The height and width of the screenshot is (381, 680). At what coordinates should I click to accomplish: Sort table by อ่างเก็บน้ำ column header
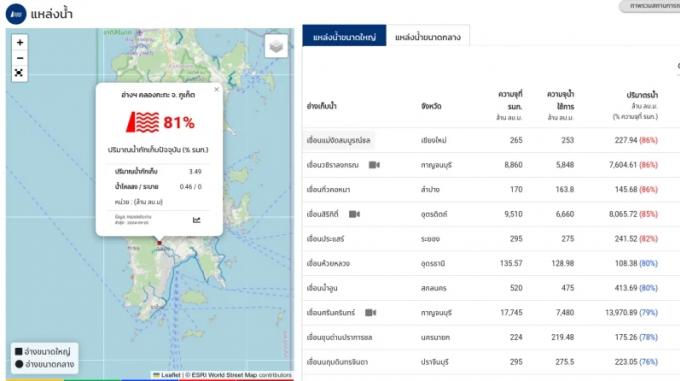321,106
